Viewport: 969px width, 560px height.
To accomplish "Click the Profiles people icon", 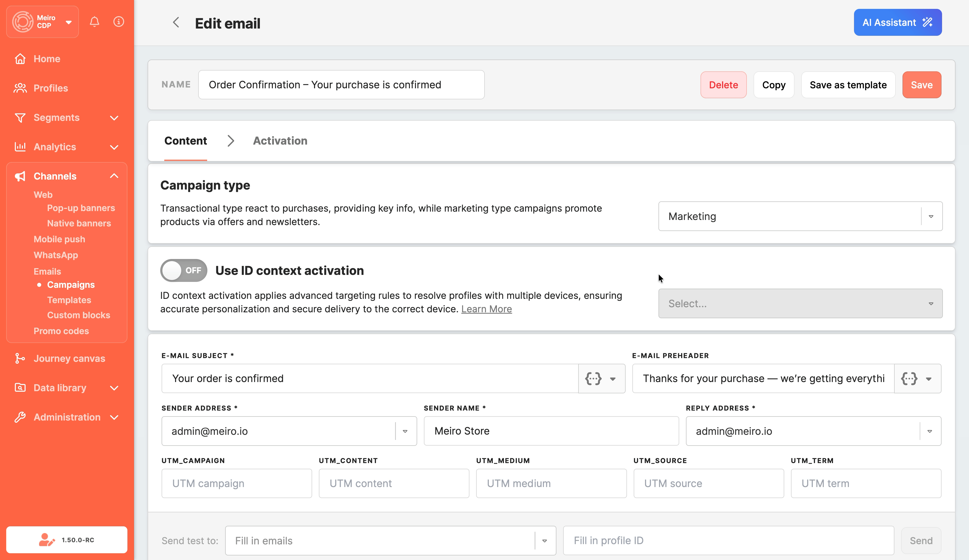I will [20, 88].
